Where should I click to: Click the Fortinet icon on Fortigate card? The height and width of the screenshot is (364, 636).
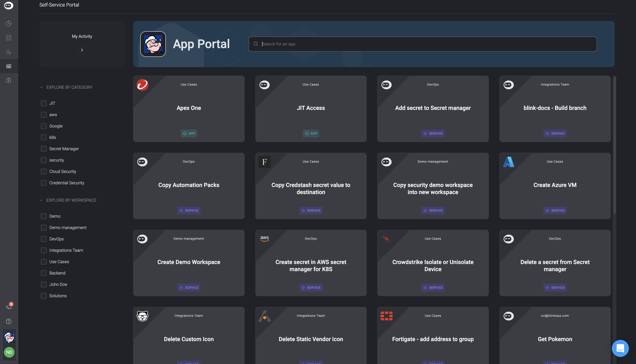point(387,316)
